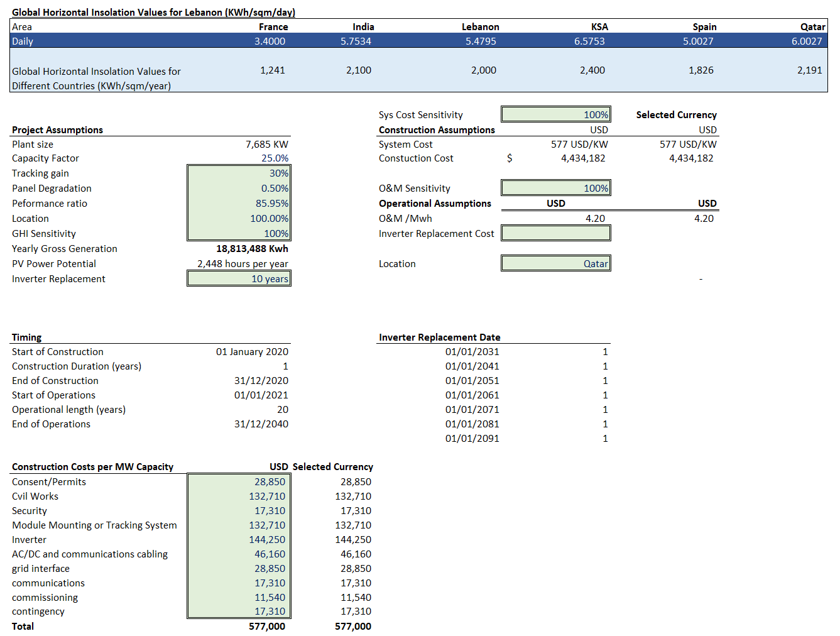Click the Project Assumptions heading
The width and height of the screenshot is (840, 636).
click(57, 129)
